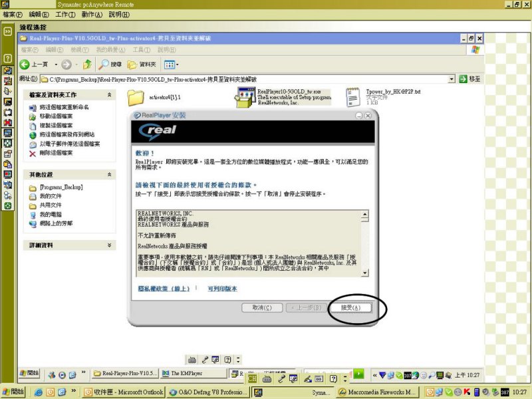Image resolution: width=532 pixels, height=399 pixels.
Task: Click the 搜尋 search toolbar button
Action: click(x=110, y=64)
